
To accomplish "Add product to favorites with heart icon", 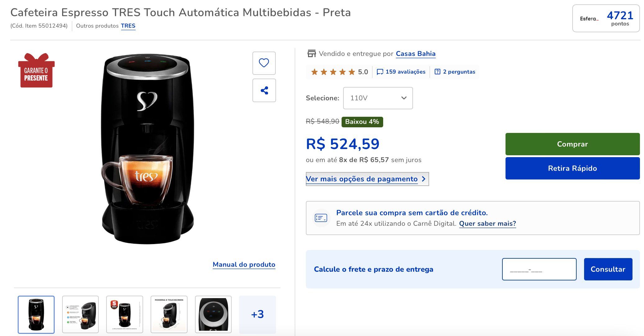I will (x=264, y=63).
